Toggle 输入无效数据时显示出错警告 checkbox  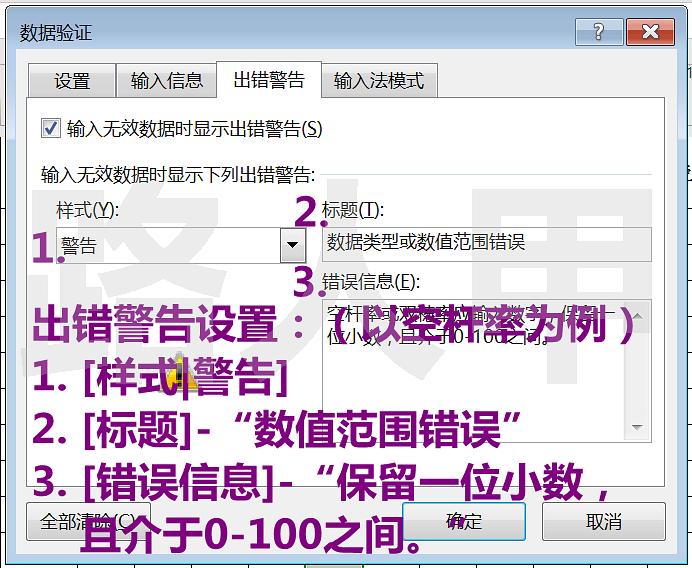click(x=50, y=128)
